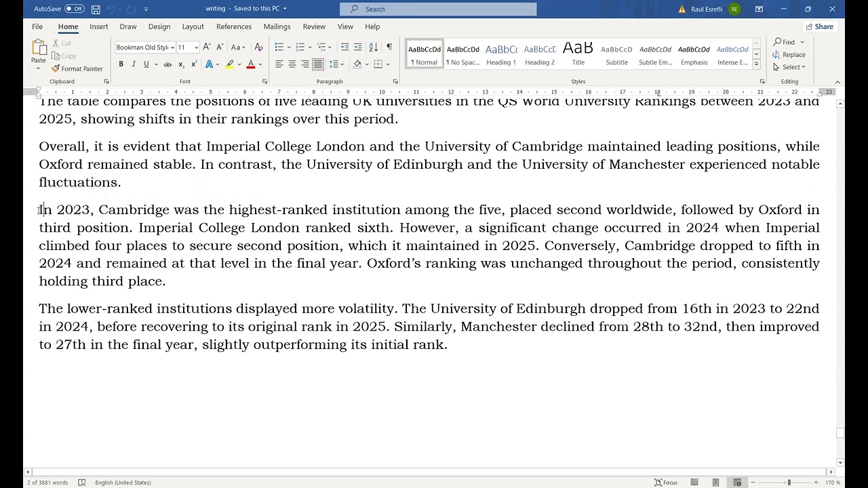Align paragraph text to the right
868x488 pixels.
(x=305, y=64)
